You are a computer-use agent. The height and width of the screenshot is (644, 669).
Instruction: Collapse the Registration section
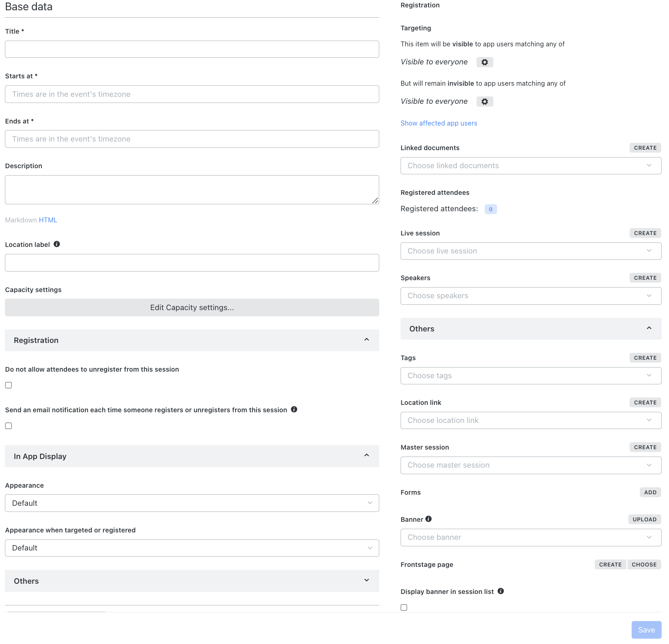[x=192, y=340]
